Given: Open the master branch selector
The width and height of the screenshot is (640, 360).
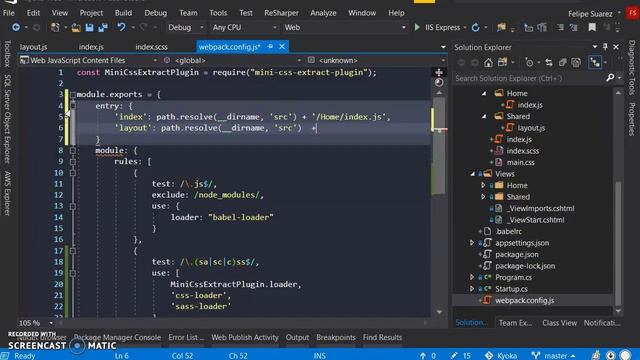Looking at the screenshot, I should click(553, 356).
